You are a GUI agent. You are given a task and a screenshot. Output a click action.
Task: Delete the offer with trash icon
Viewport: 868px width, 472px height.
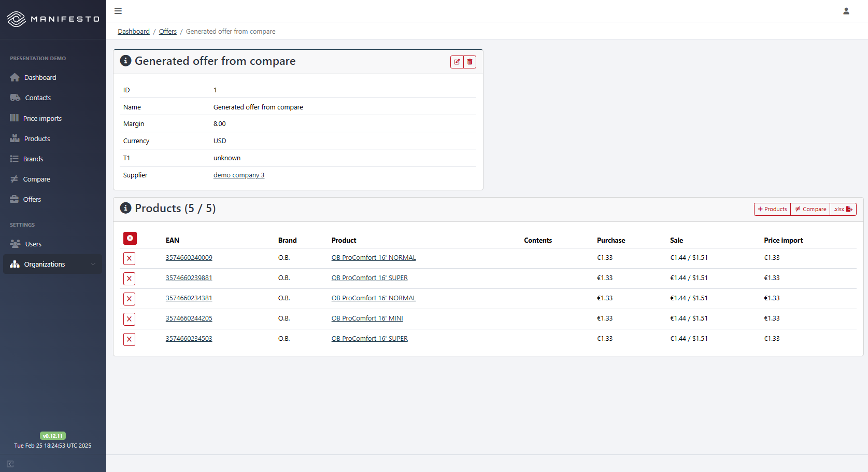(x=469, y=62)
